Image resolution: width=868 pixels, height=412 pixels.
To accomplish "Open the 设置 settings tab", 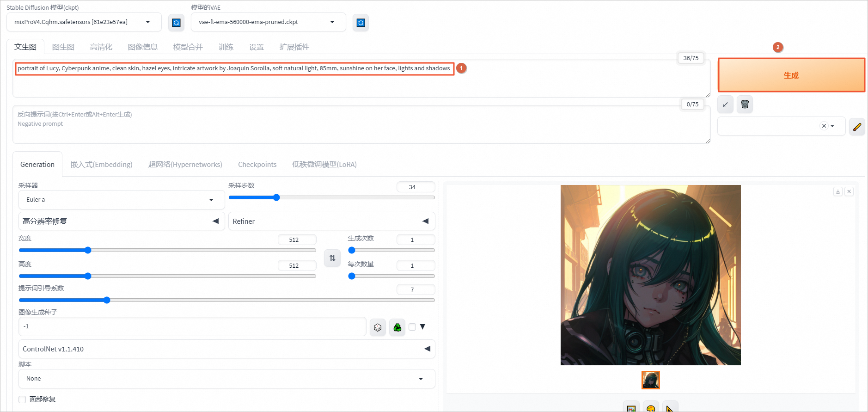I will click(x=257, y=47).
